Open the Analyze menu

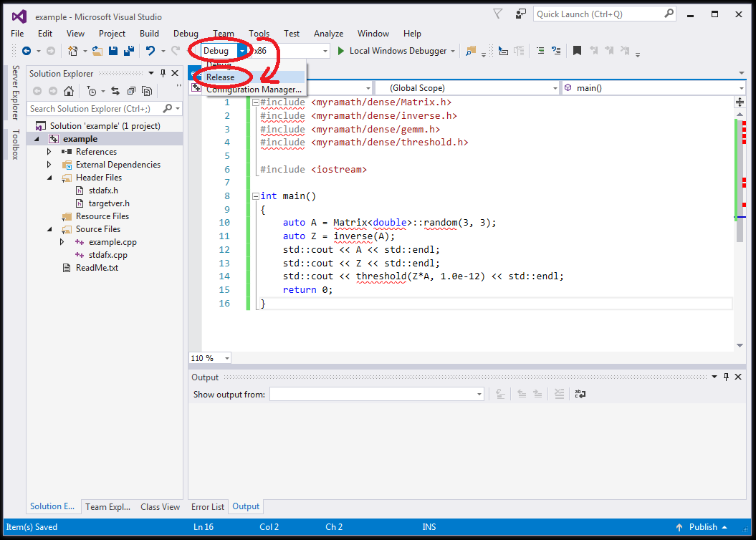(328, 33)
